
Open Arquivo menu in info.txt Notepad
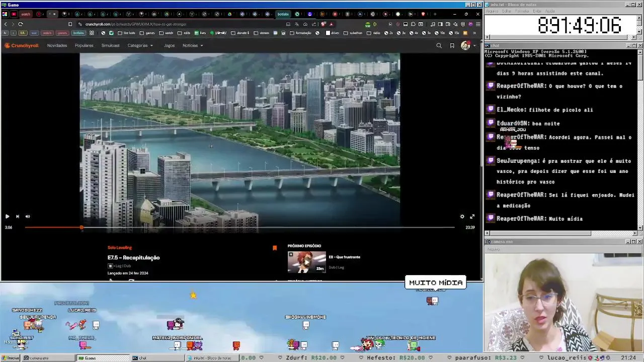tap(492, 11)
